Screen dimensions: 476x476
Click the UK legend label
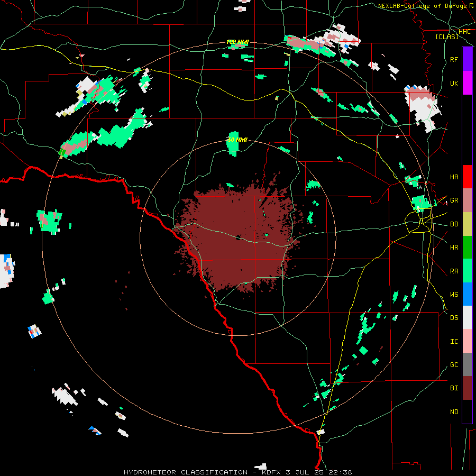point(454,83)
